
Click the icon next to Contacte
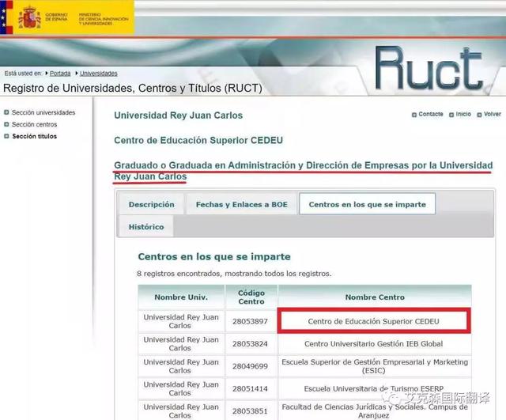tap(414, 115)
